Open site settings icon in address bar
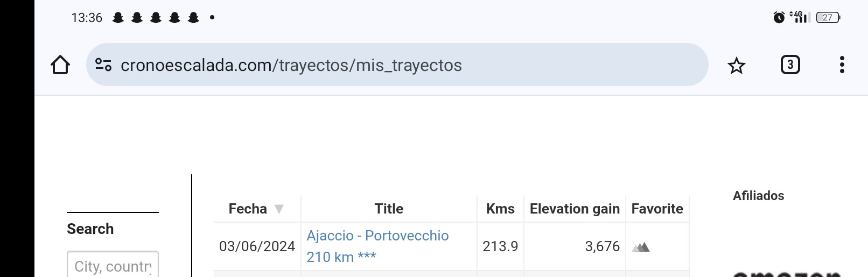 click(103, 65)
